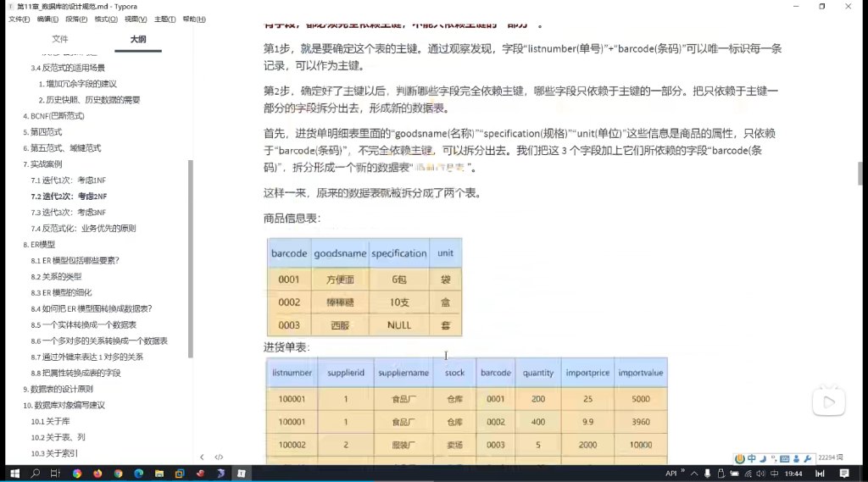Click the importvalue cell 3960
868x482 pixels.
coord(641,422)
